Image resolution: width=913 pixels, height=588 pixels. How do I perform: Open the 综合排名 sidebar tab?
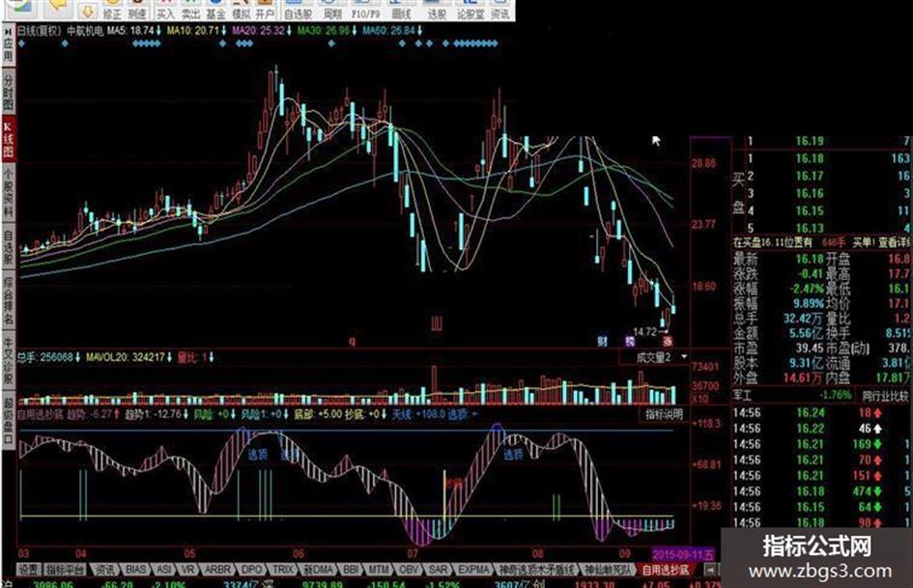(x=8, y=302)
